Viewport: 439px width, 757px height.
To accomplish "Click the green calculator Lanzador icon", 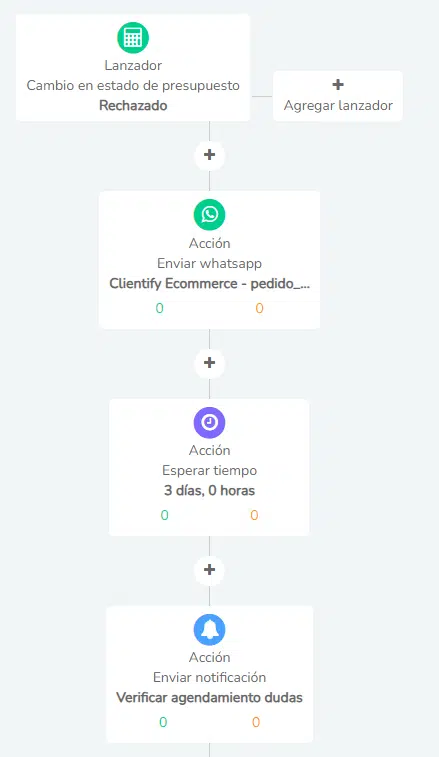I will coord(133,38).
